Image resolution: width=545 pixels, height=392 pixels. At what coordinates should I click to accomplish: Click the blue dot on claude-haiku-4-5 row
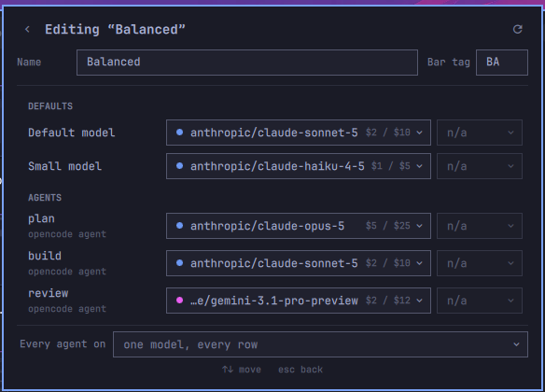180,166
